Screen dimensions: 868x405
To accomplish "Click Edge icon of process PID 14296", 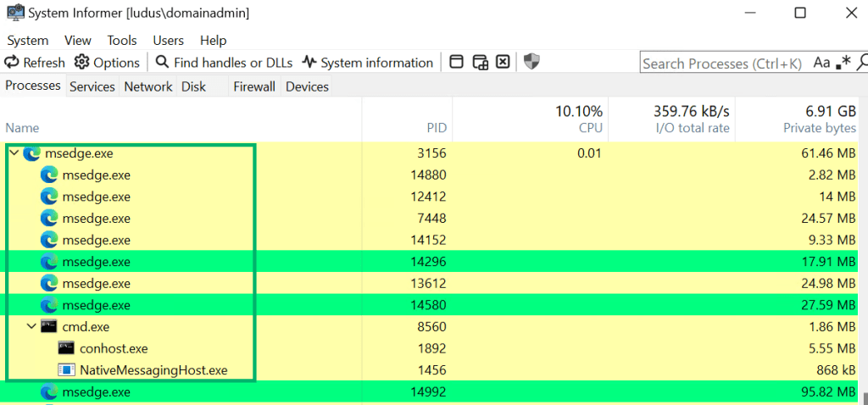I will point(49,261).
